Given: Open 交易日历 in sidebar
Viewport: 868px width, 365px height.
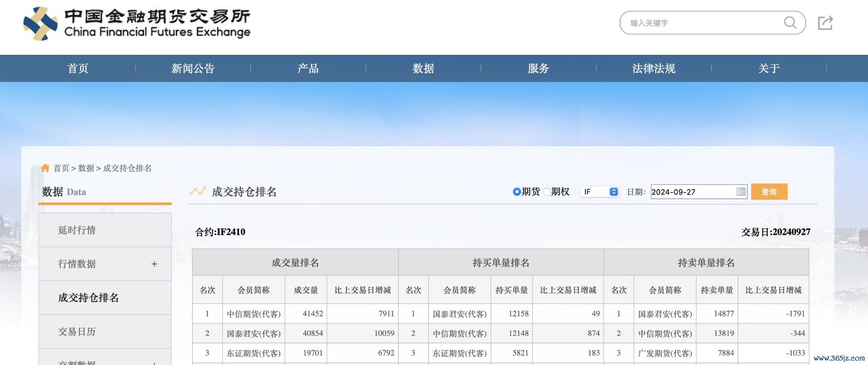Looking at the screenshot, I should pyautogui.click(x=105, y=332).
